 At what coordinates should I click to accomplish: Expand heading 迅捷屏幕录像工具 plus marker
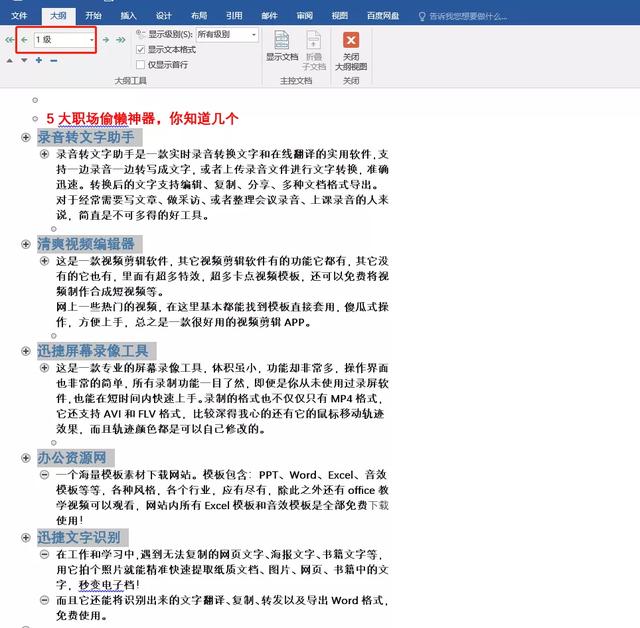point(26,351)
